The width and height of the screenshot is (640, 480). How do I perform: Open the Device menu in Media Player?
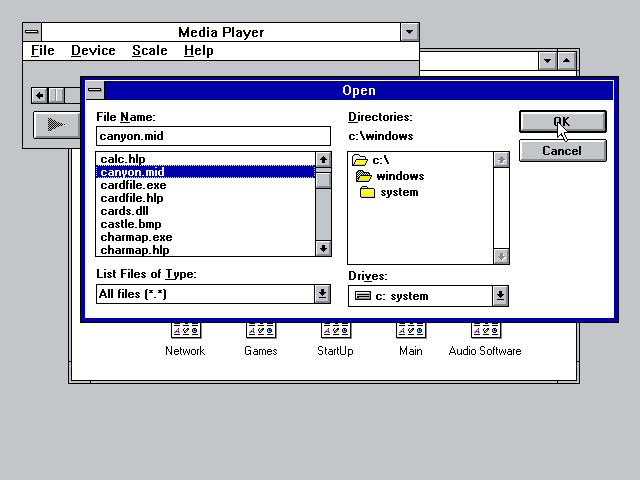coord(93,51)
